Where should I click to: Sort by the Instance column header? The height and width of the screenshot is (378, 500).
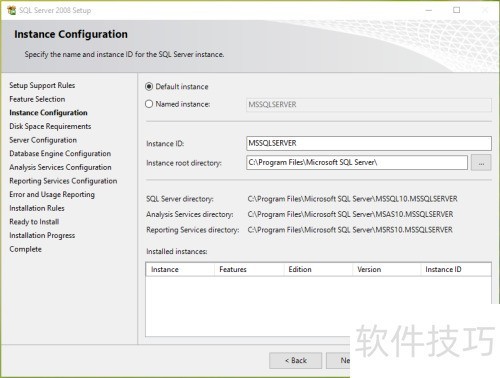click(180, 269)
